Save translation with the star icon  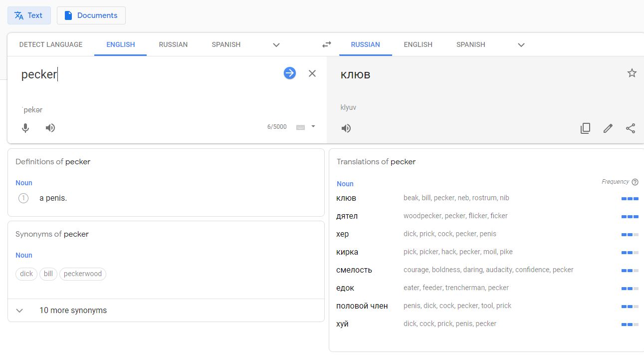tap(632, 73)
